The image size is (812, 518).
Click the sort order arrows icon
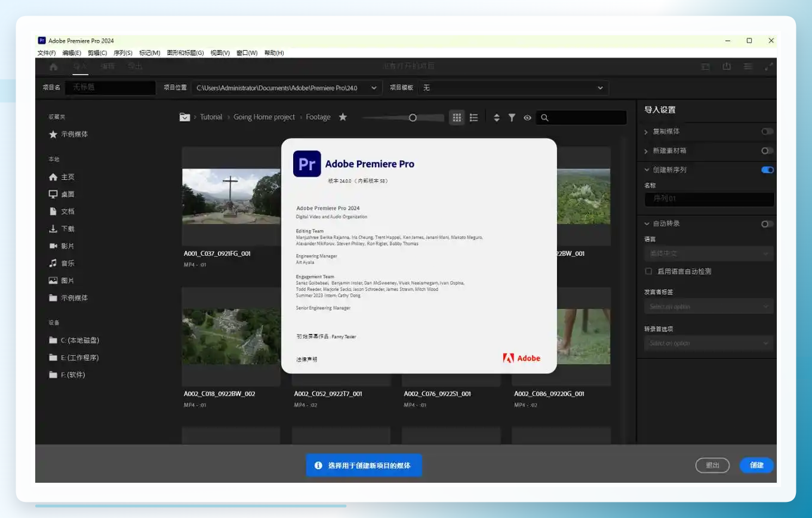(x=496, y=118)
